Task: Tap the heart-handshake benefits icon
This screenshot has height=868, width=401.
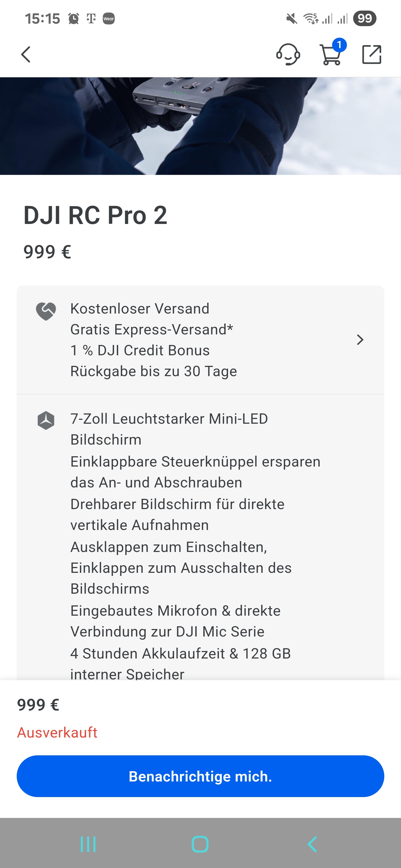Action: tap(46, 311)
